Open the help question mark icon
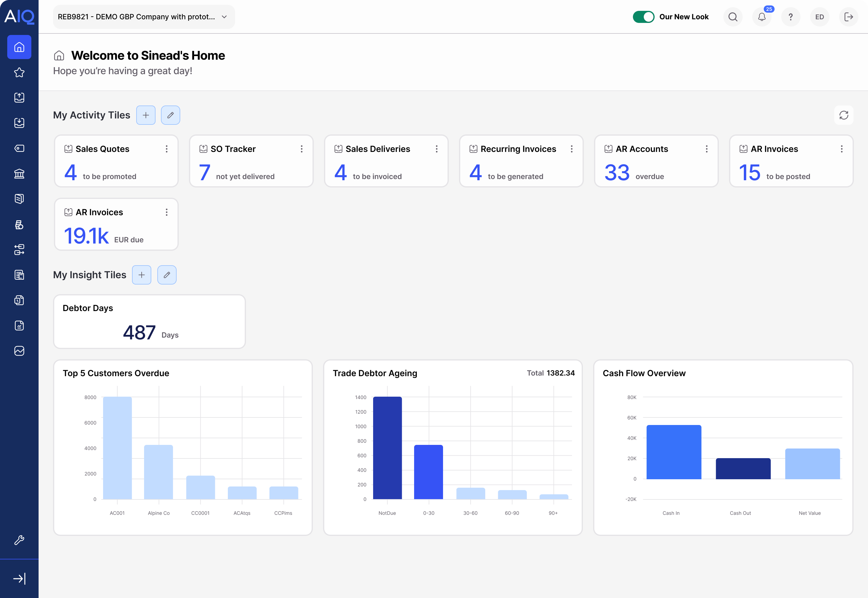 coord(791,17)
